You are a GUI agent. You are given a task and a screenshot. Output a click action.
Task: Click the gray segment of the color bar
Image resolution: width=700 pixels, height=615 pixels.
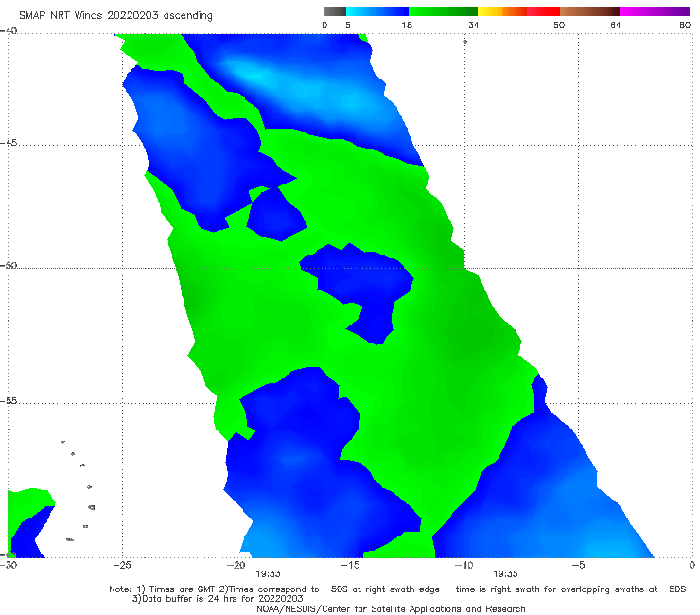tap(335, 11)
